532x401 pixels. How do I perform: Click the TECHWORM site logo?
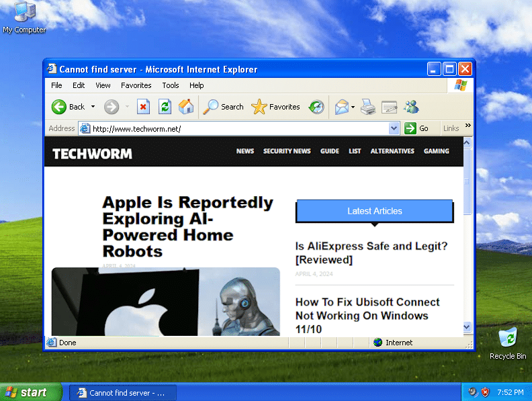pyautogui.click(x=92, y=154)
